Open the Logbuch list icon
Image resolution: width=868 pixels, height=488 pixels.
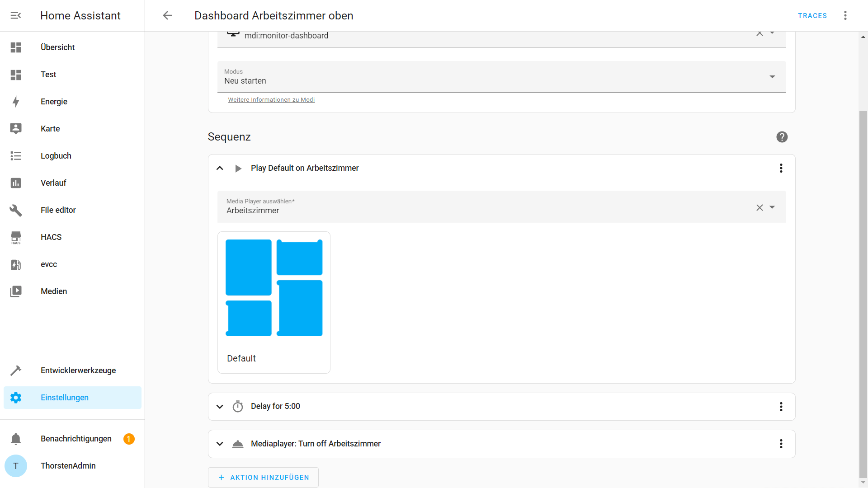[16, 155]
